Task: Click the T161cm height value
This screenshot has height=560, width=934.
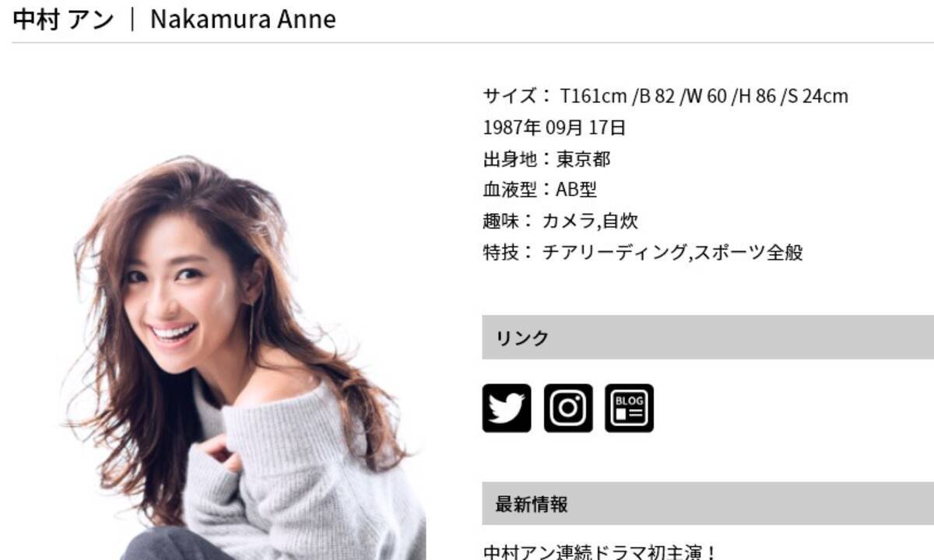Action: 594,96
